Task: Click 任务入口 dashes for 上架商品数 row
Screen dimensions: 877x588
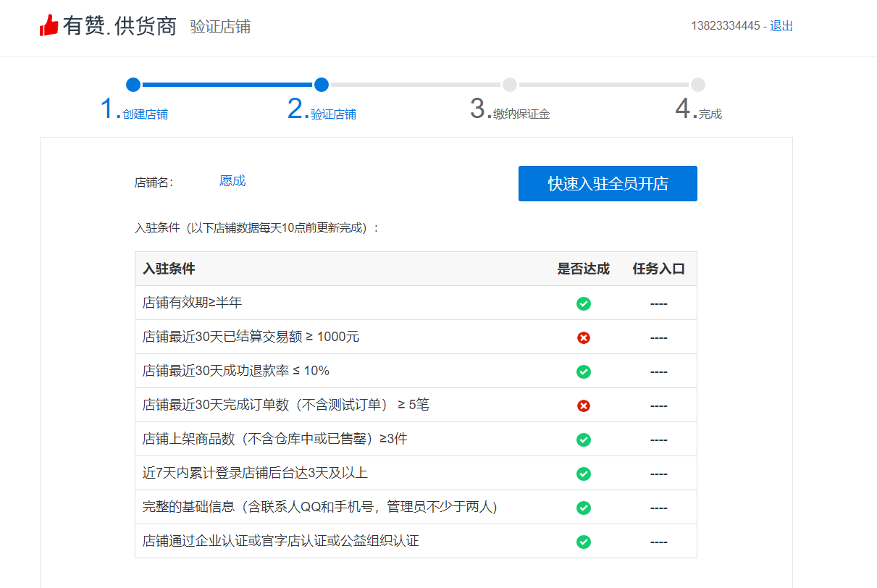Action: [659, 440]
